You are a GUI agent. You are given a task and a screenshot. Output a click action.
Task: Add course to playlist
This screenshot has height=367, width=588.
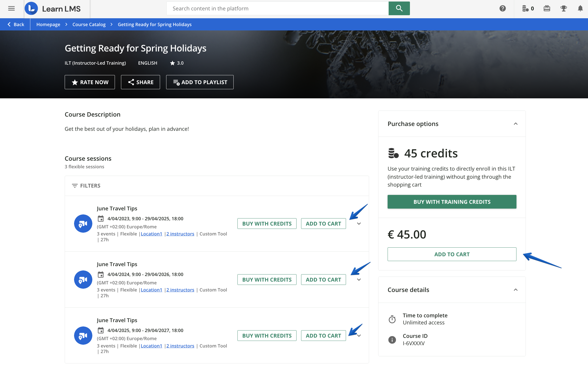click(x=200, y=82)
